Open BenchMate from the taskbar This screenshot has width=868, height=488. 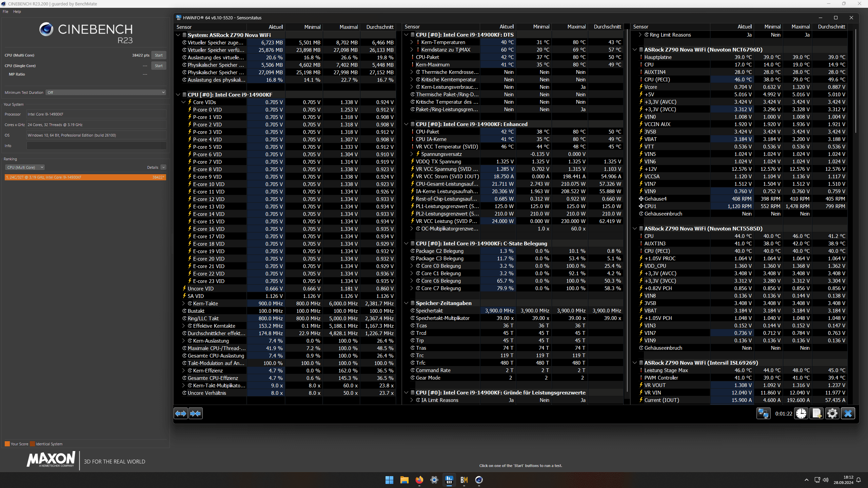pos(464,480)
